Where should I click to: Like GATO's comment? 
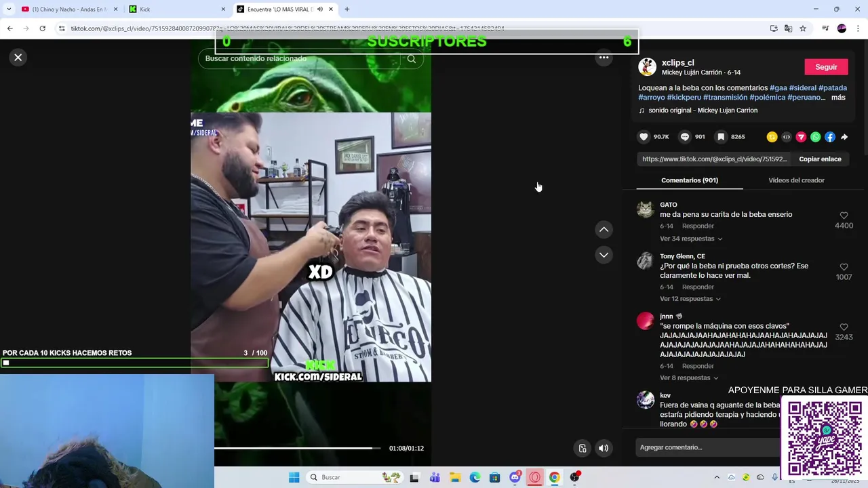[844, 216]
